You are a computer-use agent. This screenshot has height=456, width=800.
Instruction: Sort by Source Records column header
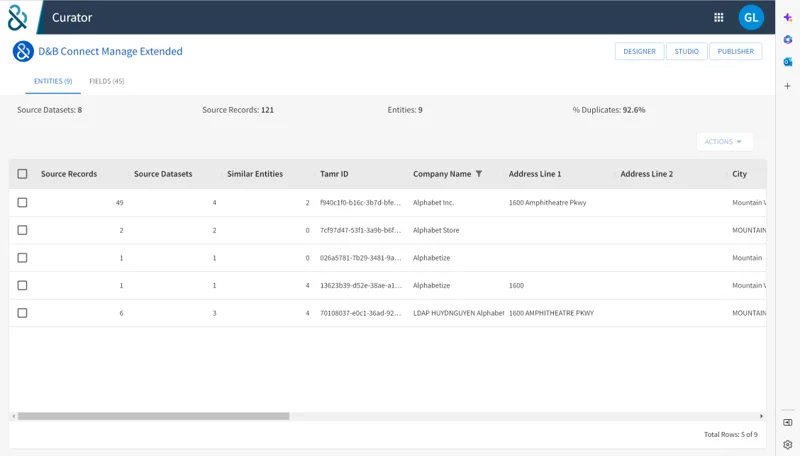tap(69, 174)
